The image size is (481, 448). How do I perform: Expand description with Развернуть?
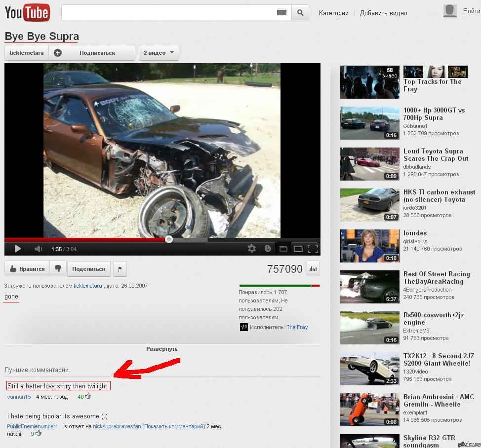161,349
